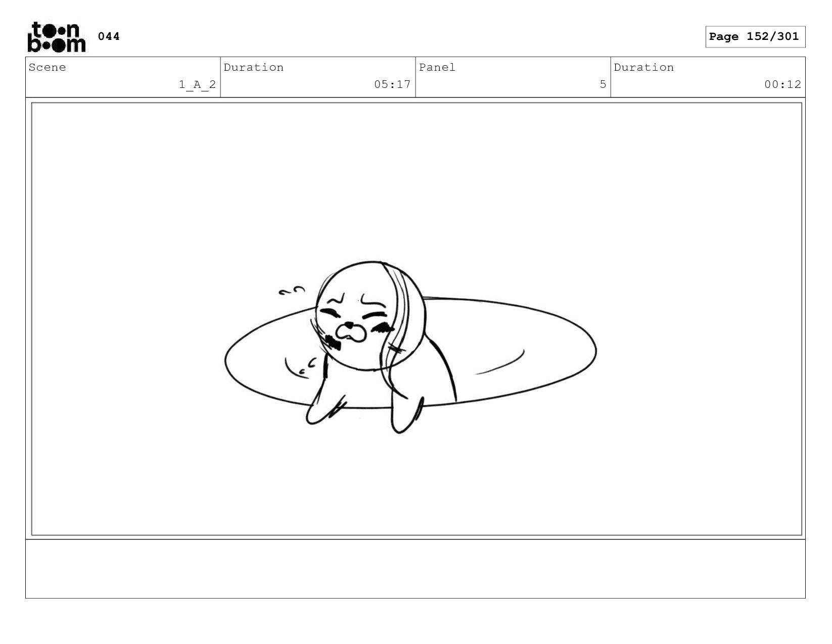
Task: Click the 'Panel' header label
Action: [437, 68]
